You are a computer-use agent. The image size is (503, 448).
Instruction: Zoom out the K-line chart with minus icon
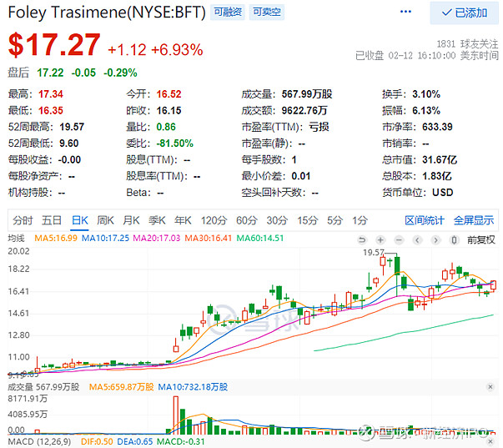[399, 239]
